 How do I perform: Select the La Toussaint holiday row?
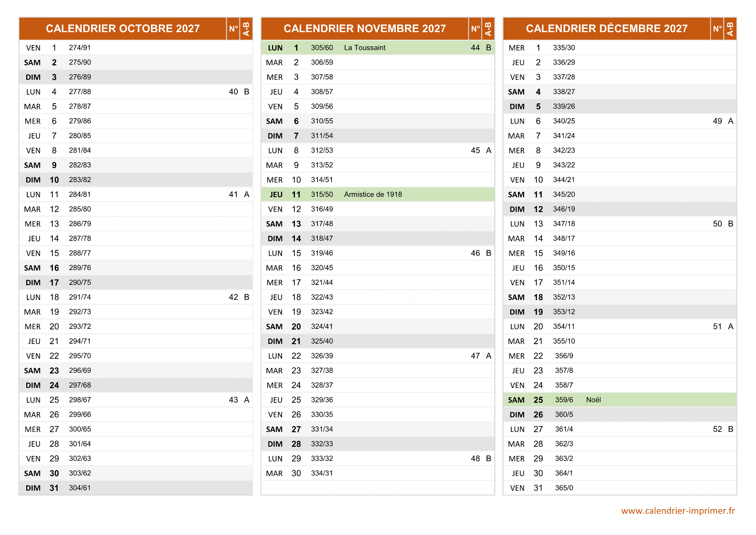click(364, 48)
